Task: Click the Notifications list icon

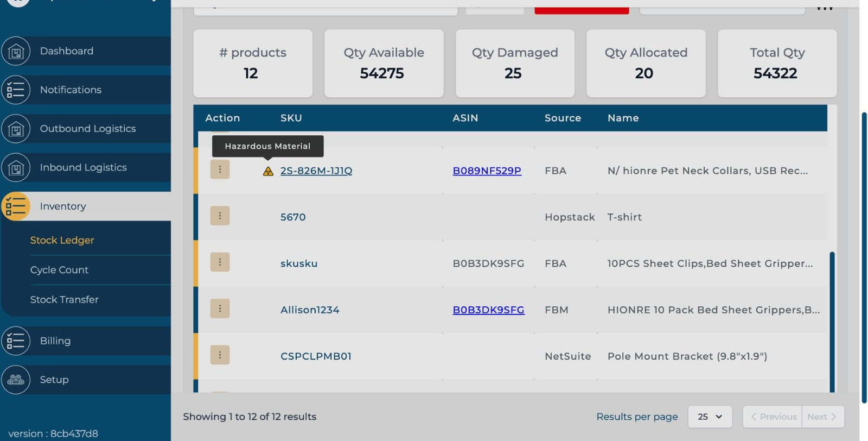Action: (x=16, y=90)
